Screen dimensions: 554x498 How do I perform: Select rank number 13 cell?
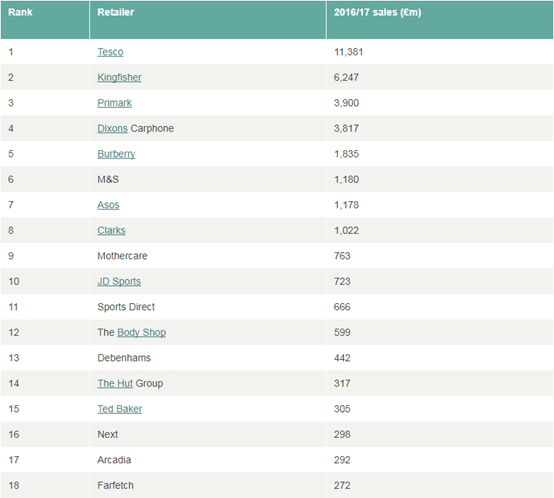coord(45,358)
